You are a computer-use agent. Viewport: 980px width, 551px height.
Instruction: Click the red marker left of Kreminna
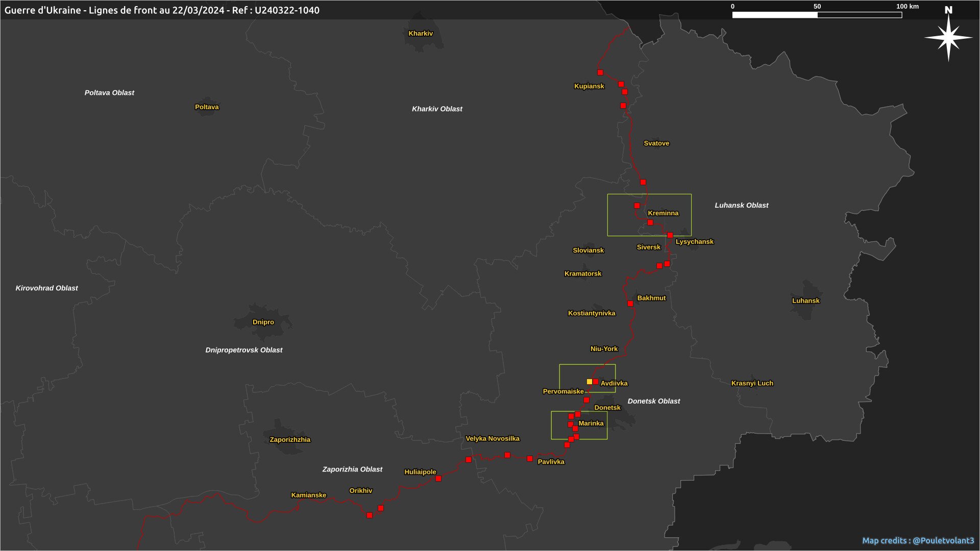637,206
